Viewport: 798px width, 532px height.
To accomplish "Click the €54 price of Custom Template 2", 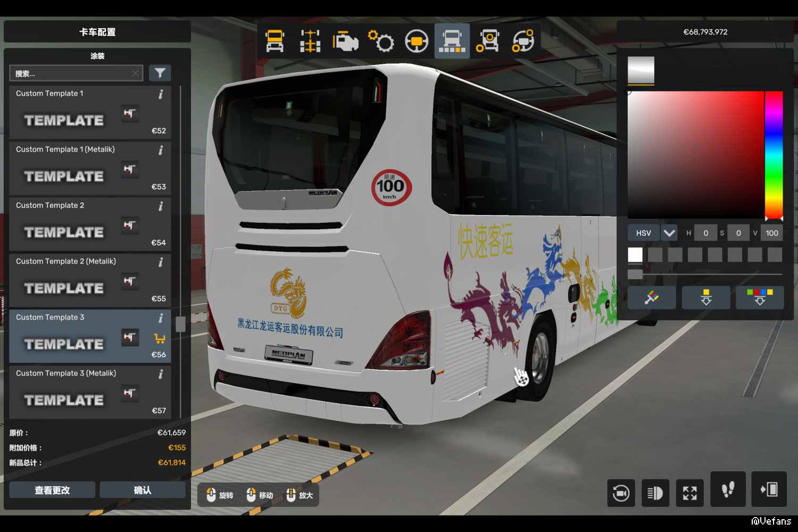I will click(159, 243).
